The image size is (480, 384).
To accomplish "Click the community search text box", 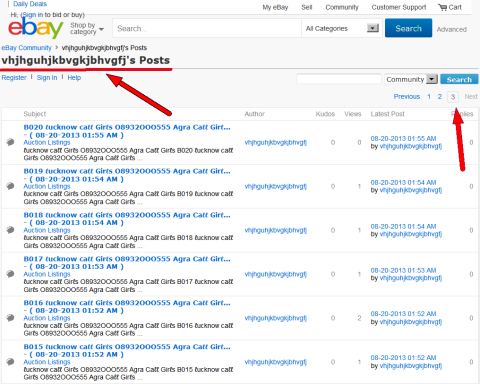I will pyautogui.click(x=339, y=79).
